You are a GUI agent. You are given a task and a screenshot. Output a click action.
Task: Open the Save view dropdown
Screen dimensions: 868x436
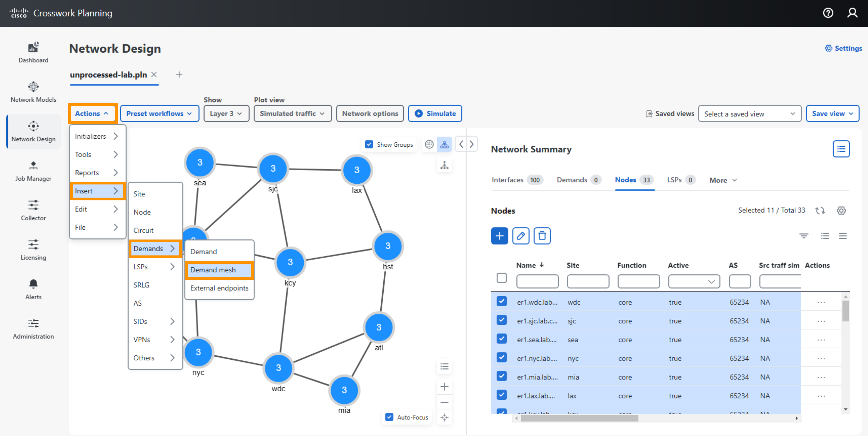[832, 113]
